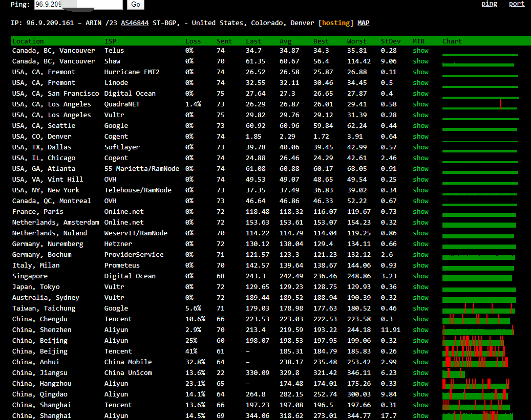This screenshot has height=420, width=531.
Task: Show MTR for Vancouver Telus row
Action: (420, 51)
